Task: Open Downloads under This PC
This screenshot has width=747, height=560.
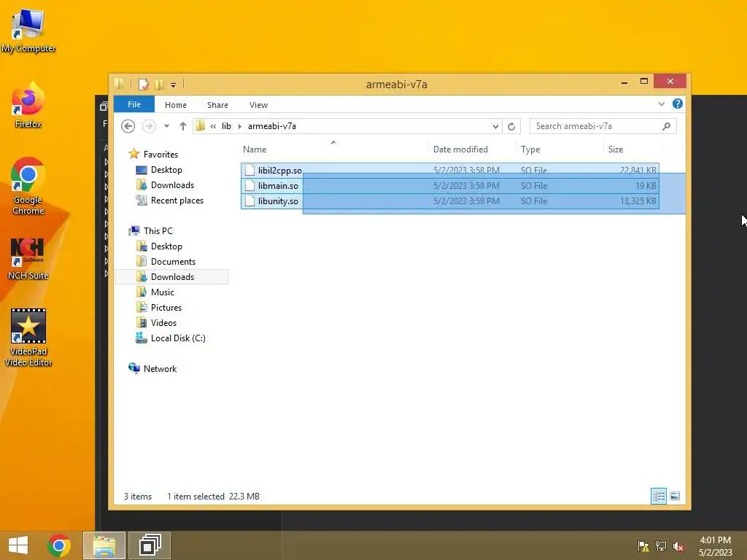Action: click(x=172, y=276)
